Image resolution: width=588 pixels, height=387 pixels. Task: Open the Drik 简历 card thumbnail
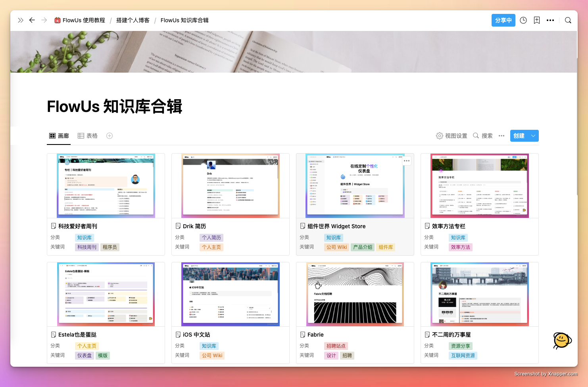tap(230, 185)
